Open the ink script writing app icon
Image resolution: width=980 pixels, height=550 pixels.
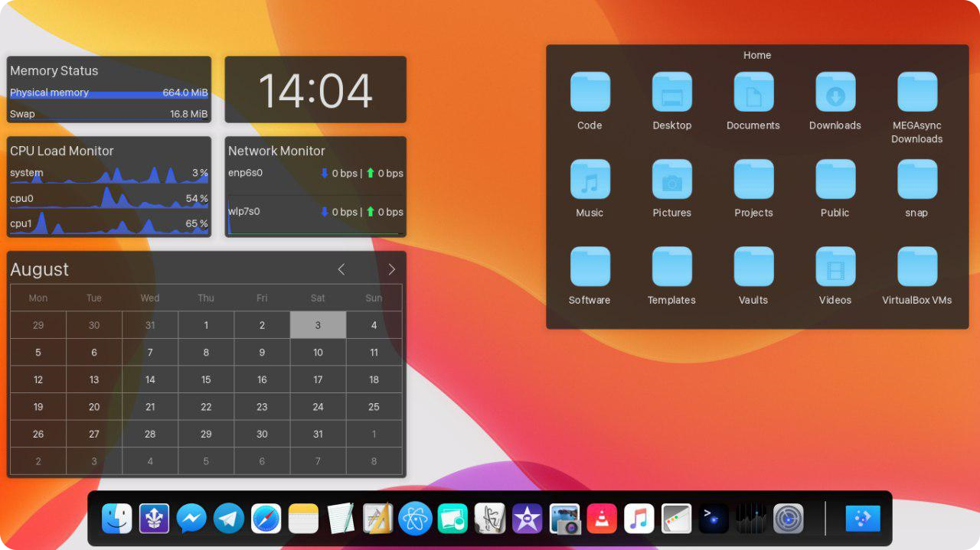point(490,519)
